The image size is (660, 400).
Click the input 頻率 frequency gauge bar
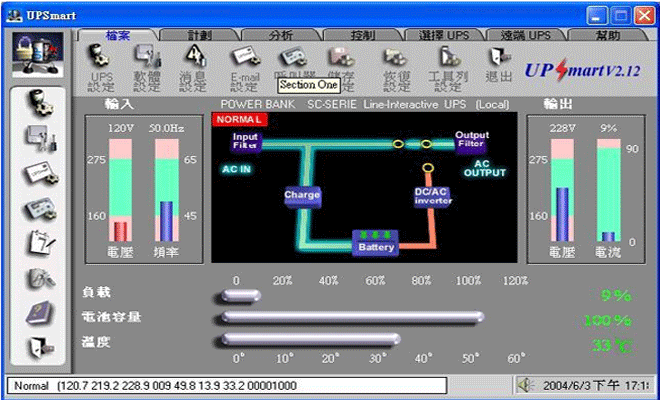[x=167, y=190]
